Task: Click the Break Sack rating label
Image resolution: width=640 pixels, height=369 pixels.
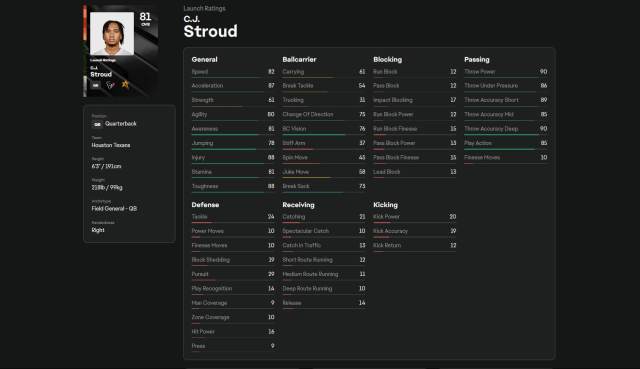Action: tap(296, 187)
